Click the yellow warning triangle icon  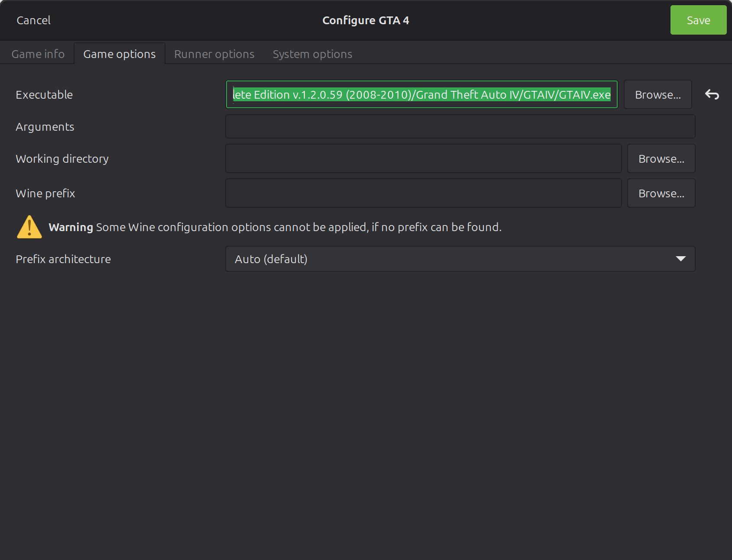pos(29,227)
